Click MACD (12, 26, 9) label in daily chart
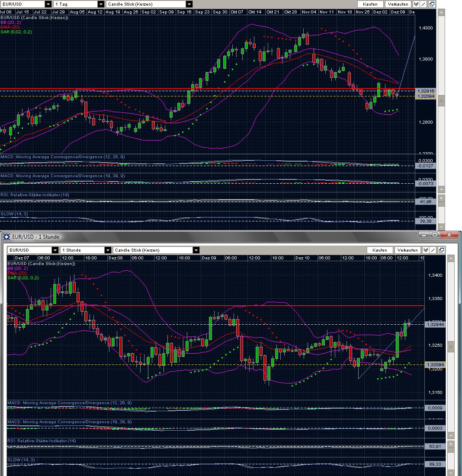The image size is (462, 476). 63,157
